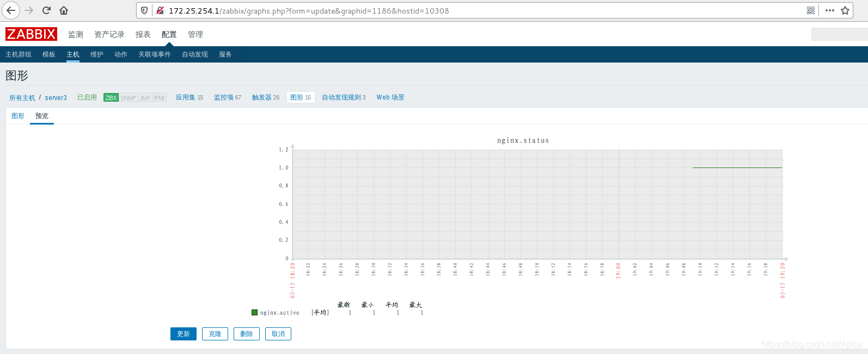Image resolution: width=868 pixels, height=354 pixels.
Task: Select the 主机 submenu item
Action: (x=73, y=54)
